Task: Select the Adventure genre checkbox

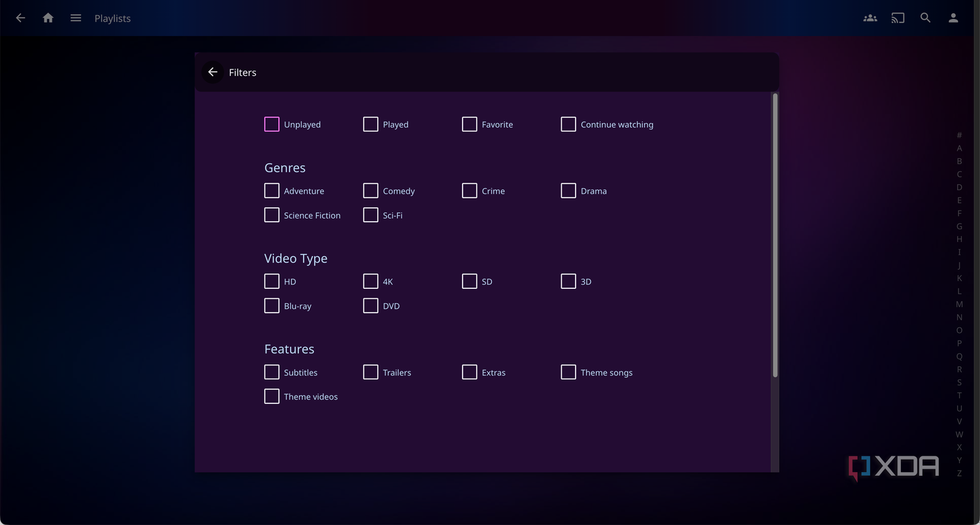Action: [x=272, y=190]
